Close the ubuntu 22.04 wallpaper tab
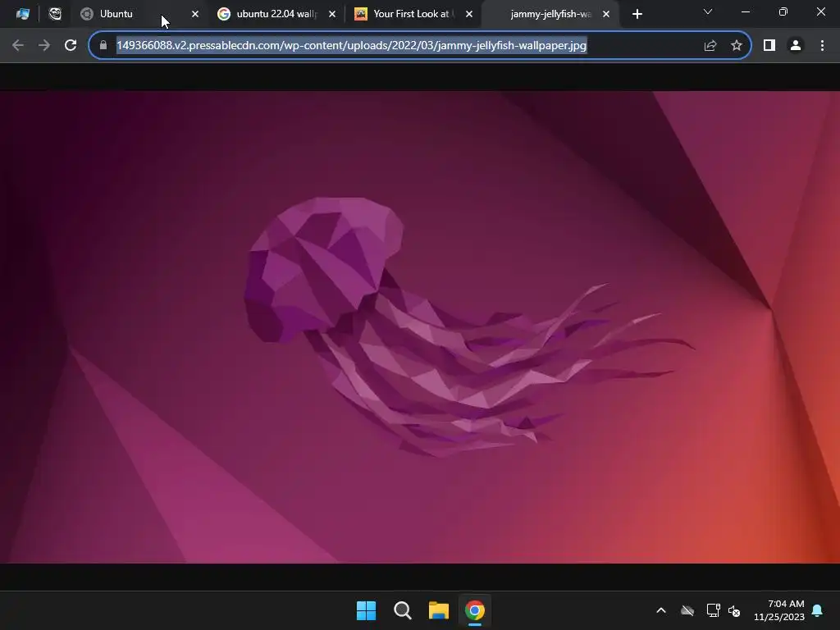 [x=332, y=15]
